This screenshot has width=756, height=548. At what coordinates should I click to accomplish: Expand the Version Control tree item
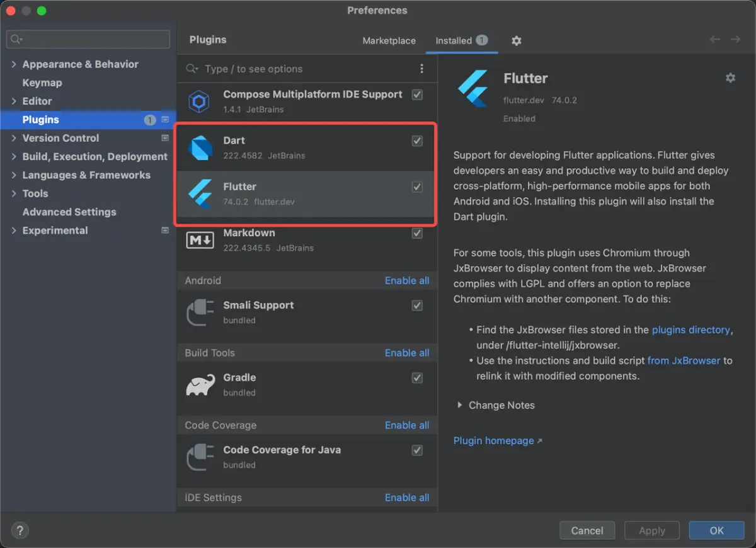click(14, 138)
